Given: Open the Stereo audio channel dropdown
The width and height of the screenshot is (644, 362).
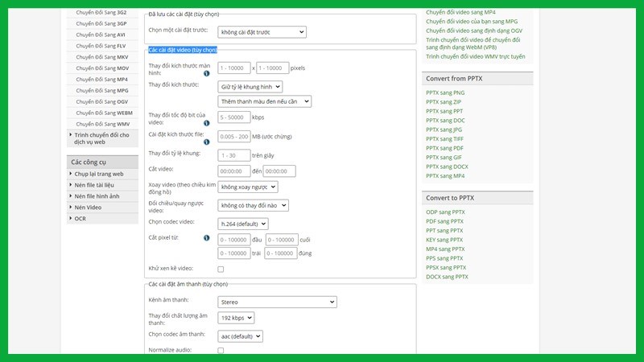Looking at the screenshot, I should click(x=277, y=302).
